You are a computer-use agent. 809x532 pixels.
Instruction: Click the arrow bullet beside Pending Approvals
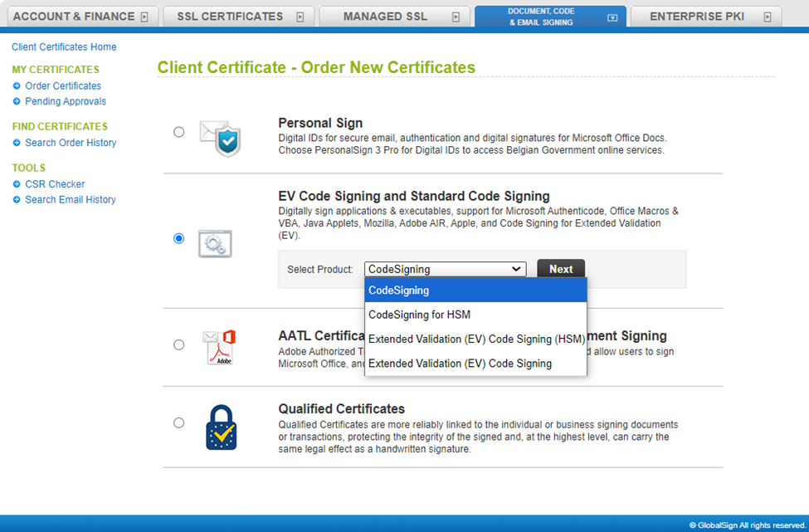(17, 101)
